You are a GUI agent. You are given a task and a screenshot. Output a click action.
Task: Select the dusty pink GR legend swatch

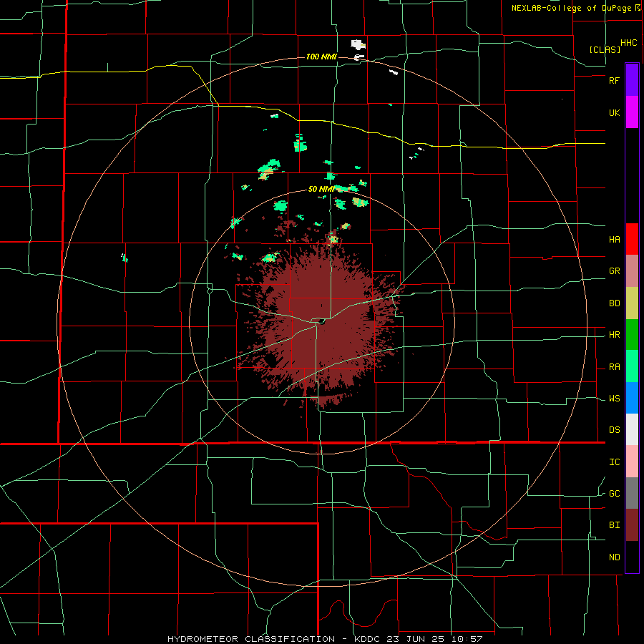(x=632, y=271)
